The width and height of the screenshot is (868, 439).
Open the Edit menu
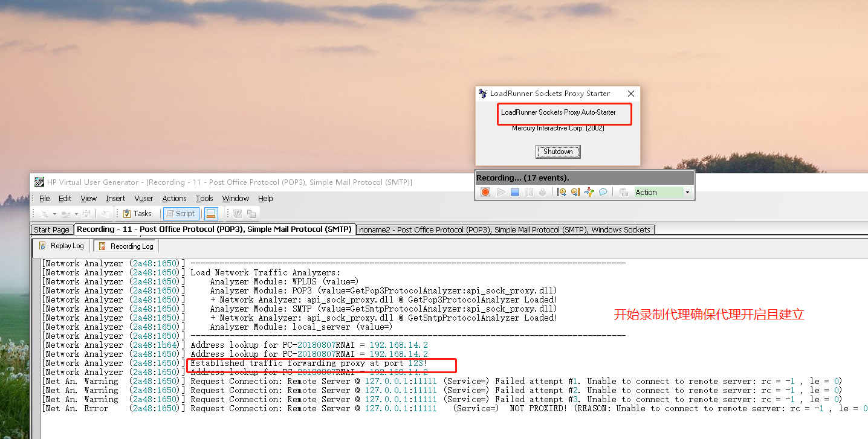(65, 198)
